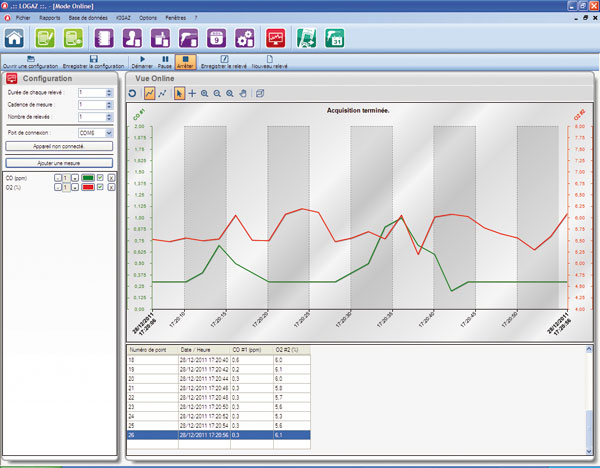Pause the acquisition
Image resolution: width=600 pixels, height=468 pixels.
tap(165, 62)
